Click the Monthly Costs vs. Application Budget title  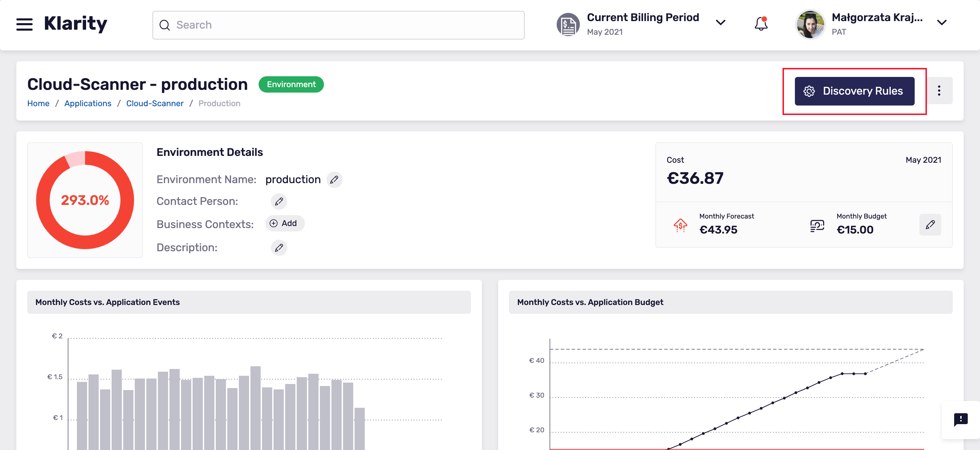coord(590,302)
